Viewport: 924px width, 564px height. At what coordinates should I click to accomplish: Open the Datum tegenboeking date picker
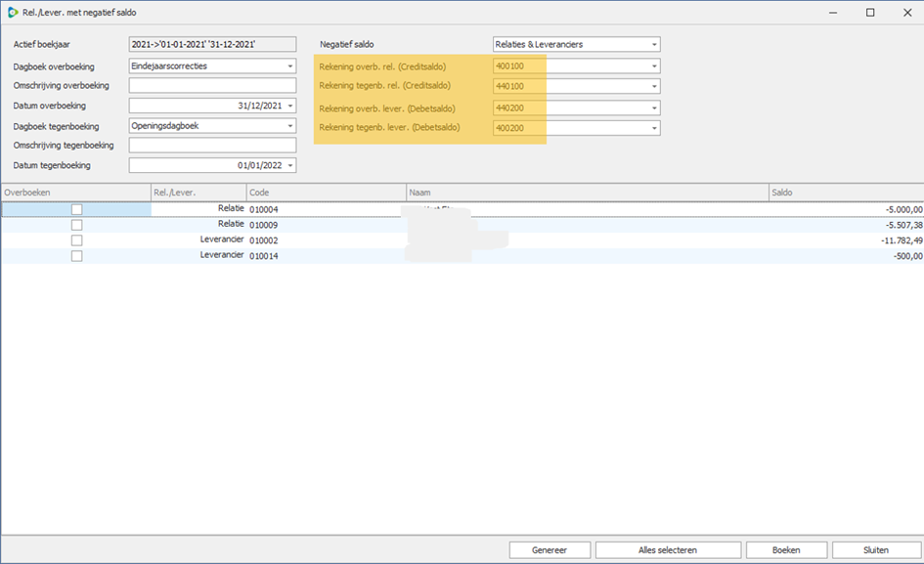pos(290,166)
